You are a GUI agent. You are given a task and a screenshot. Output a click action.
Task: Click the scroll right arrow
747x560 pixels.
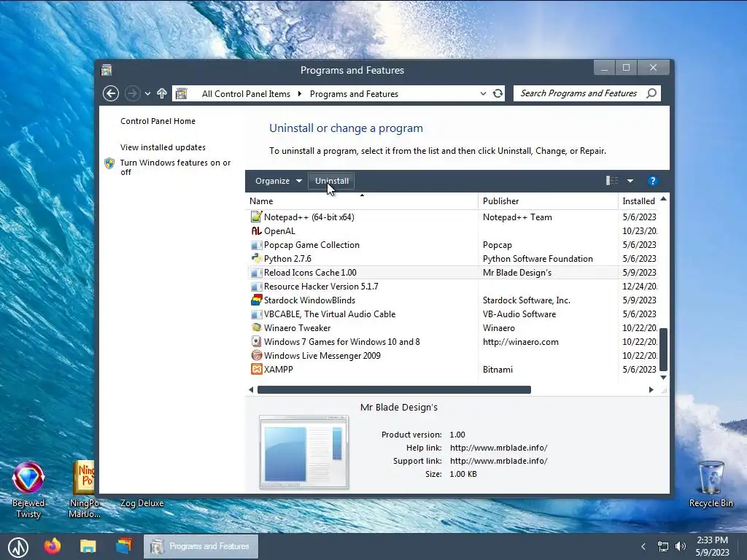click(651, 389)
